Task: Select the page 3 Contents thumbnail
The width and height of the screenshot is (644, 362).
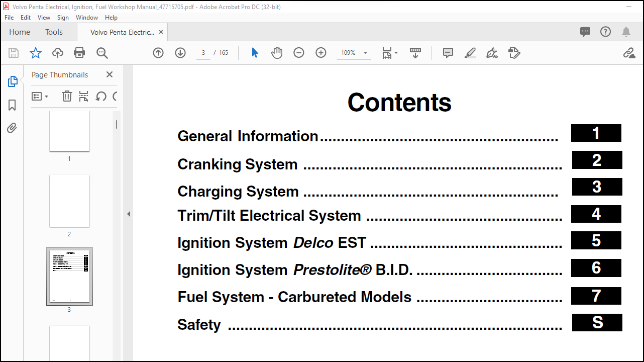Action: 69,276
